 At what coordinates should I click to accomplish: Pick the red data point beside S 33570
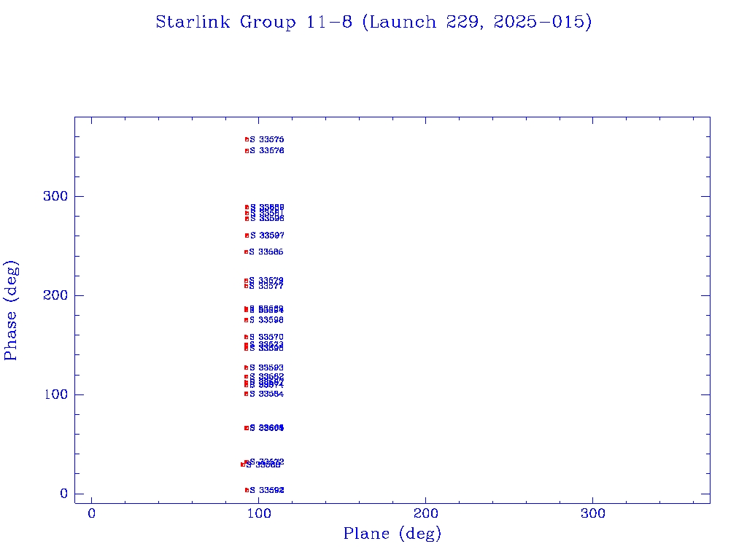(247, 337)
